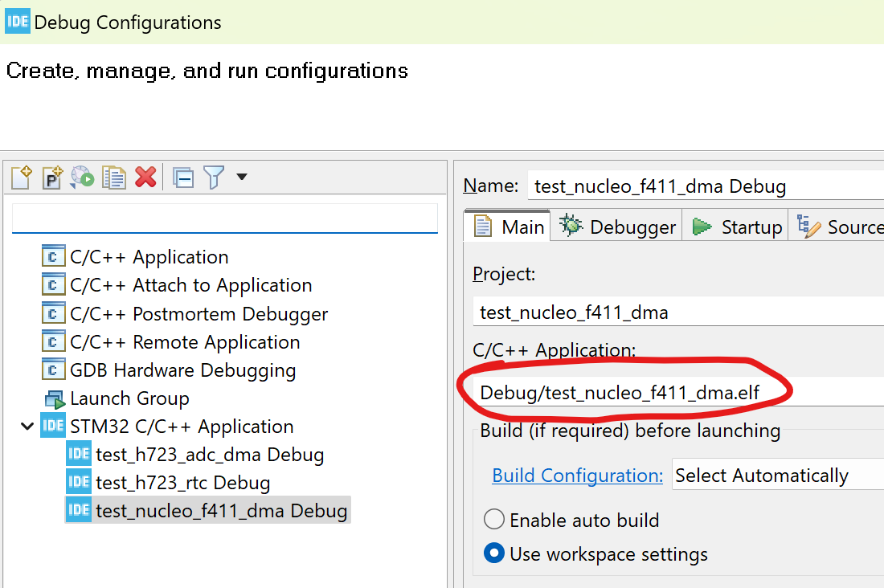Click the Build Configuration link
Viewport: 884px width, 588px height.
click(x=577, y=476)
